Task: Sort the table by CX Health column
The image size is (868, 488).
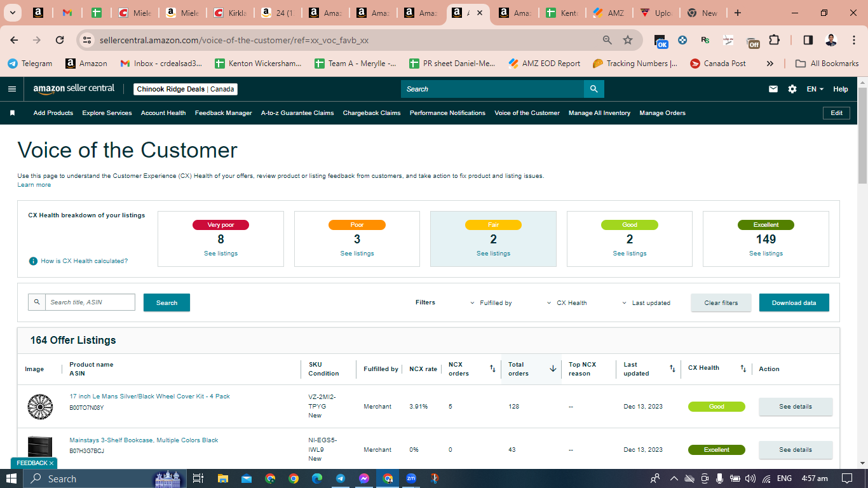Action: [743, 369]
